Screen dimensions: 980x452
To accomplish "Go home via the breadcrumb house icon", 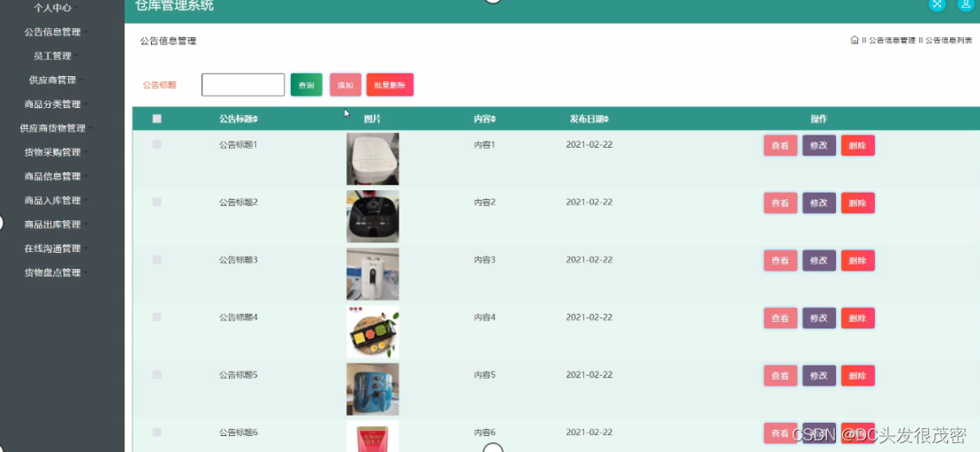I will [x=855, y=40].
